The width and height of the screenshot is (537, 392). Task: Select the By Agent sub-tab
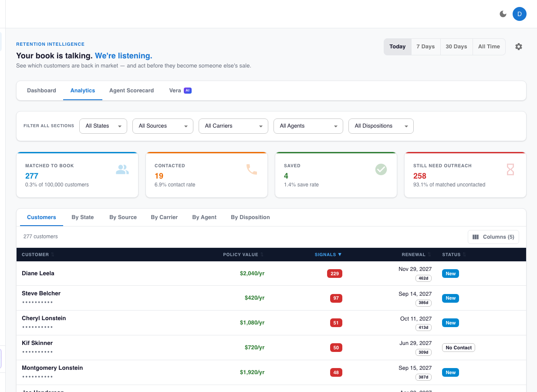pos(204,217)
